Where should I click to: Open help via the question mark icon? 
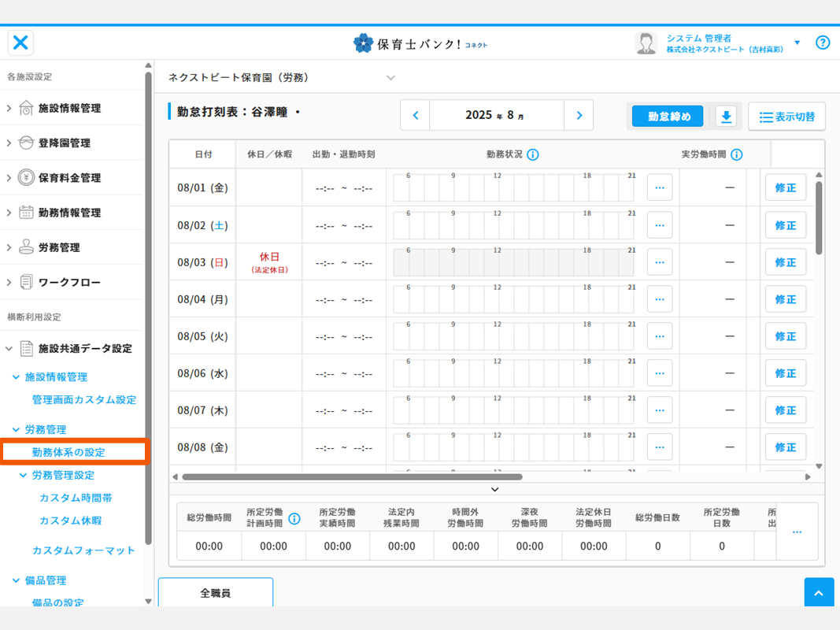[x=823, y=43]
